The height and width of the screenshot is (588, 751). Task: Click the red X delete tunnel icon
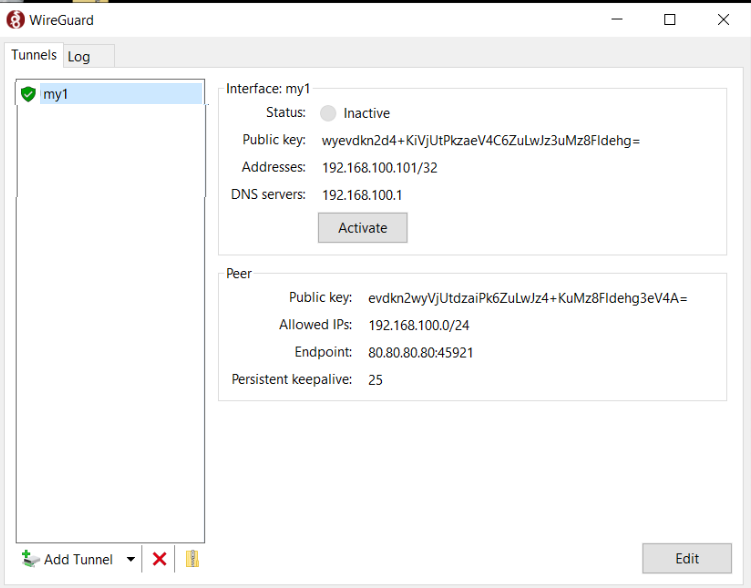[159, 559]
